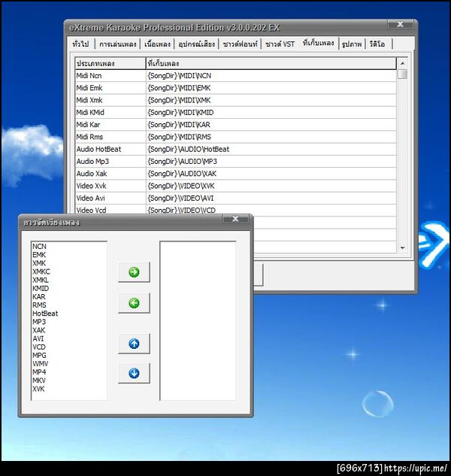Switch to the เนื้อเพลง tab
This screenshot has height=476, width=451.
tap(157, 44)
